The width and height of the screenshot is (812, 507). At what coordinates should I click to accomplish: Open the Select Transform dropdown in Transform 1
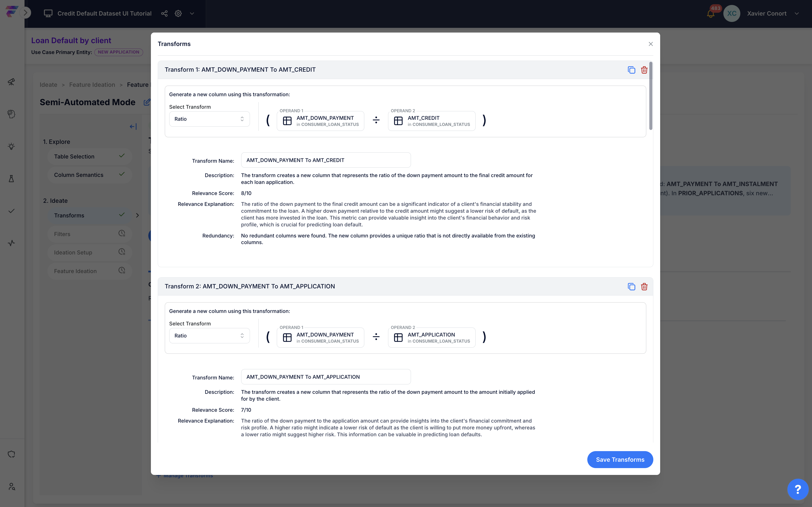coord(209,119)
